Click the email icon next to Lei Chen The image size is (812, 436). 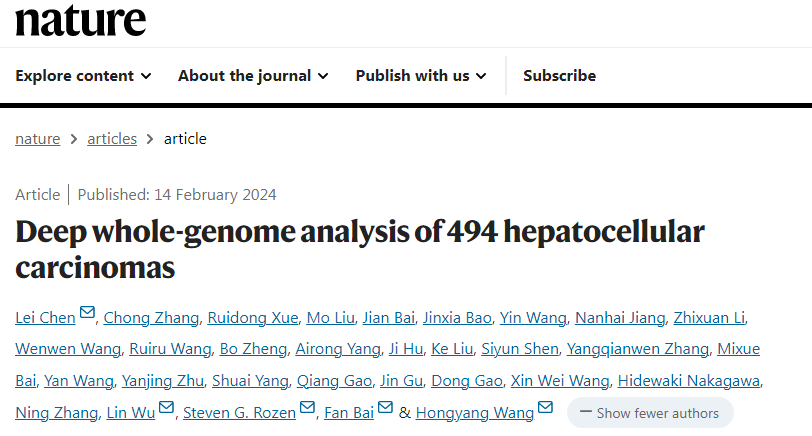point(88,315)
